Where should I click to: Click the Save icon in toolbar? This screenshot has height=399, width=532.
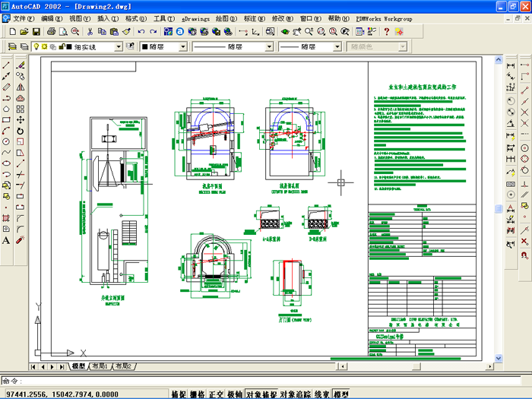[36, 32]
